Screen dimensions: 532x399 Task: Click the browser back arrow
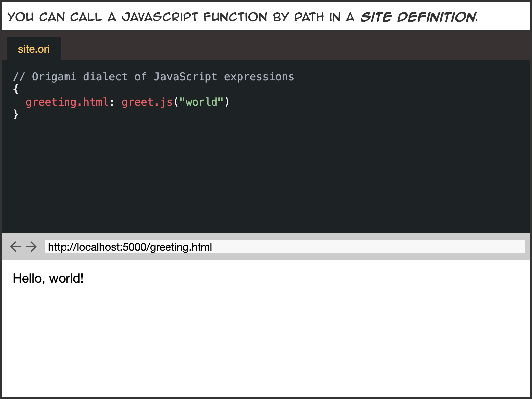[x=15, y=247]
